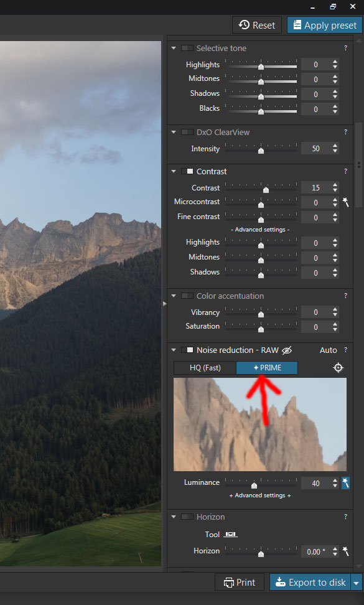
Task: Disable the Noise reduction toggle switch
Action: click(187, 350)
